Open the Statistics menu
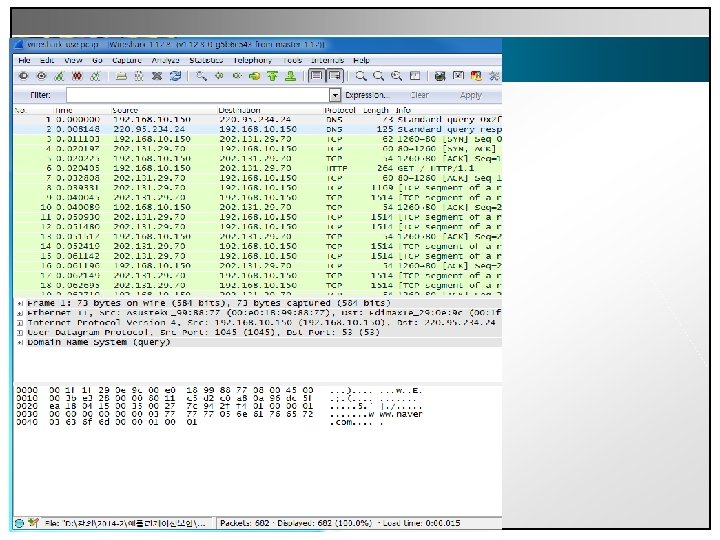Screen dimensions: 720x540 tap(206, 60)
